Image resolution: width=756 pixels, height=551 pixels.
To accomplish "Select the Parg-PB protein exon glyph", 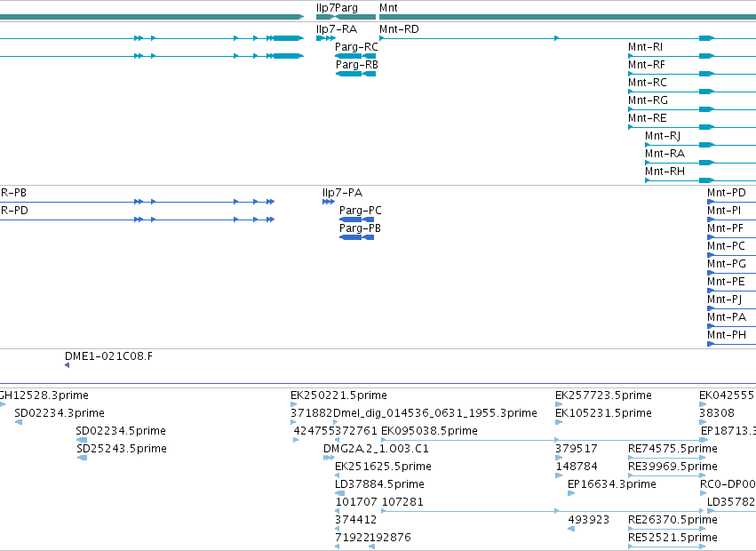I will pyautogui.click(x=357, y=237).
